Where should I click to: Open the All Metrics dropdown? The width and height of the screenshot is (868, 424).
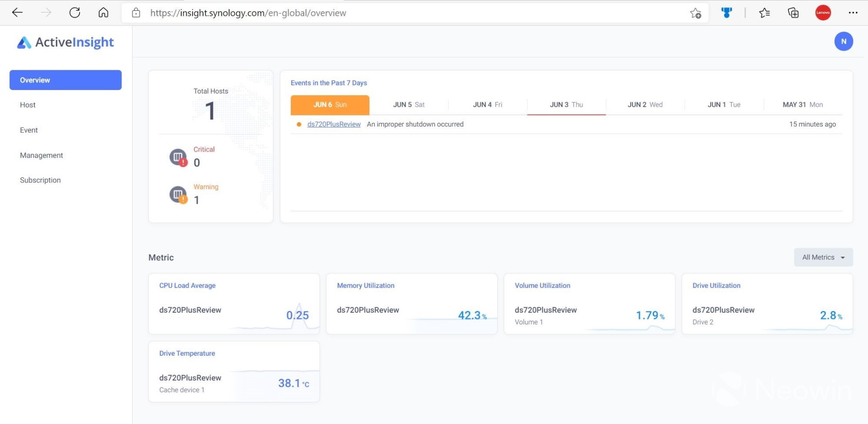coord(823,257)
